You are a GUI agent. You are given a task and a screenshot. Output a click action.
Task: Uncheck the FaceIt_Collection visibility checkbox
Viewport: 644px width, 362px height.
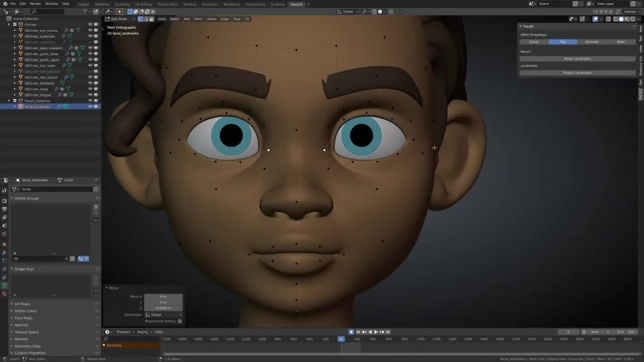15,101
